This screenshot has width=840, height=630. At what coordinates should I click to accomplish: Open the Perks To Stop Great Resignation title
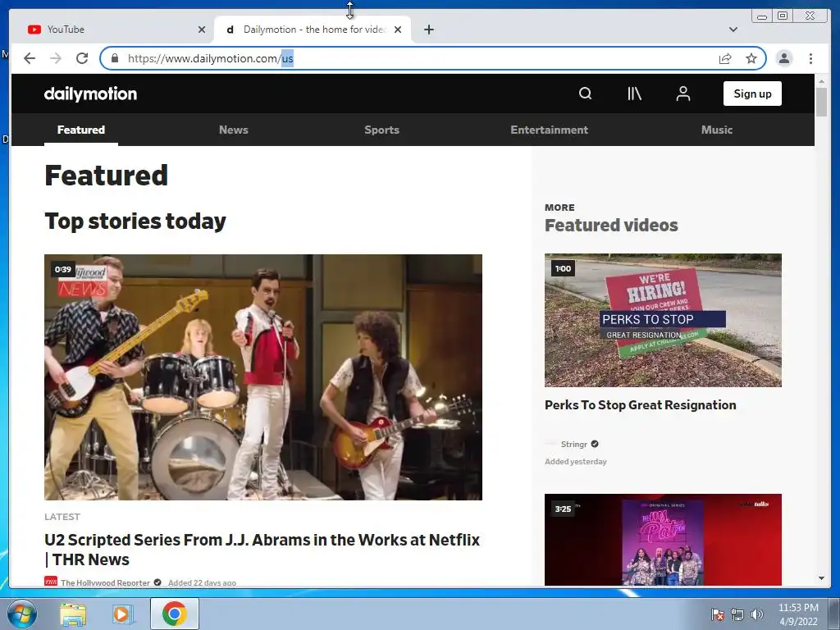click(640, 405)
